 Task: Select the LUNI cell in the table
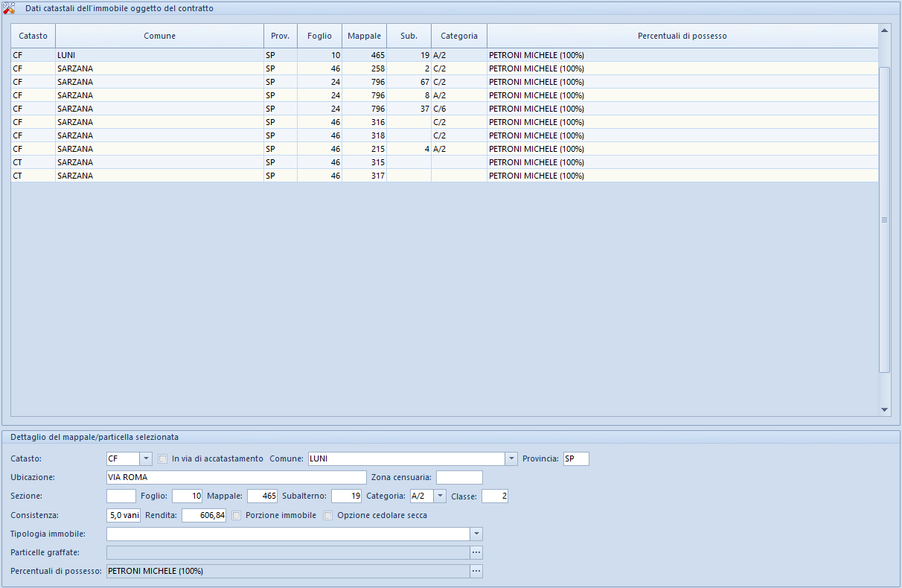pyautogui.click(x=159, y=55)
